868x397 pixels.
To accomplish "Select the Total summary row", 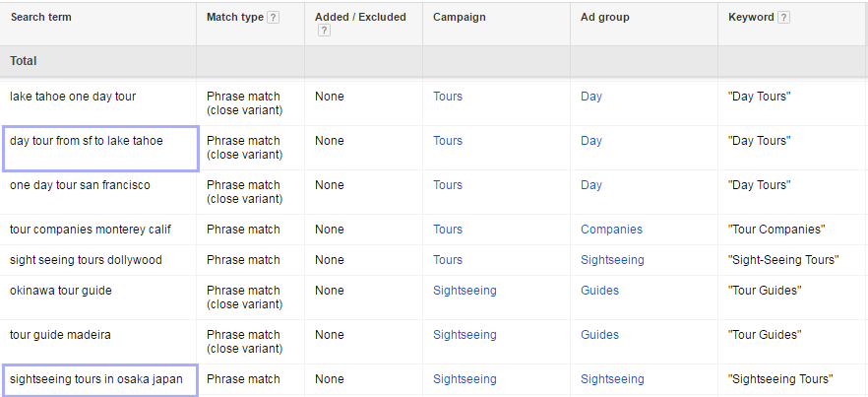I will point(434,61).
